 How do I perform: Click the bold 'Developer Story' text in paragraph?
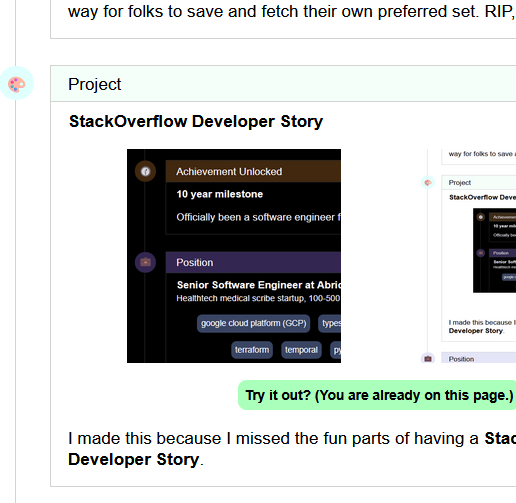point(133,459)
